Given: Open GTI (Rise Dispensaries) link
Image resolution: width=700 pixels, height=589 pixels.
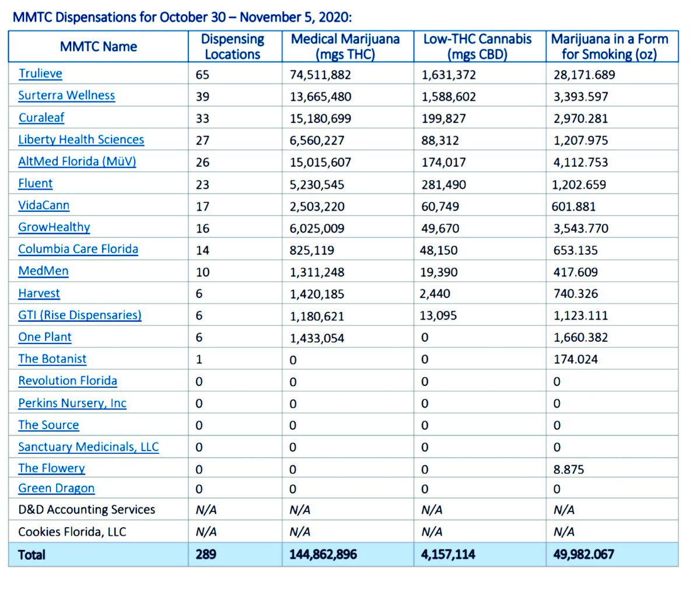Looking at the screenshot, I should (80, 315).
